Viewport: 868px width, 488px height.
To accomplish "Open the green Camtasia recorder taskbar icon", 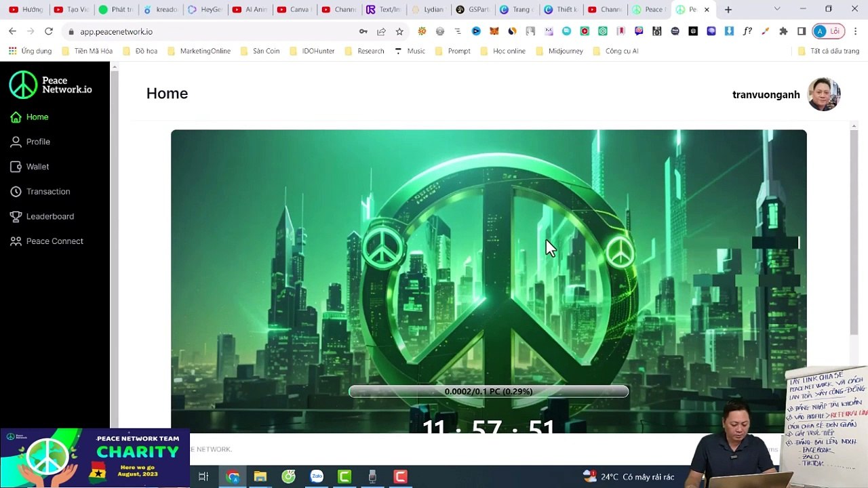I will pyautogui.click(x=344, y=476).
